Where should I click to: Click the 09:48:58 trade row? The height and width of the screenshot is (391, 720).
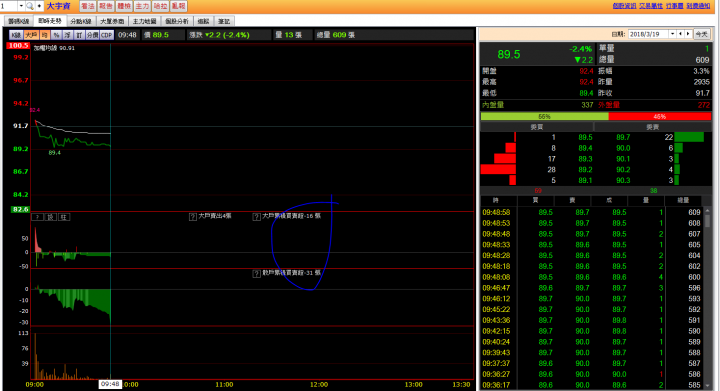pos(591,212)
